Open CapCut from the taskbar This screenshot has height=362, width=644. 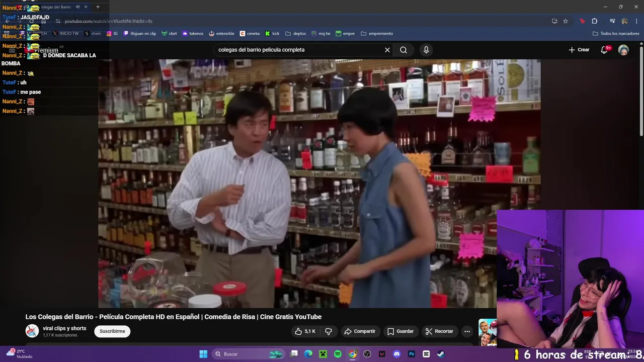pos(426,354)
